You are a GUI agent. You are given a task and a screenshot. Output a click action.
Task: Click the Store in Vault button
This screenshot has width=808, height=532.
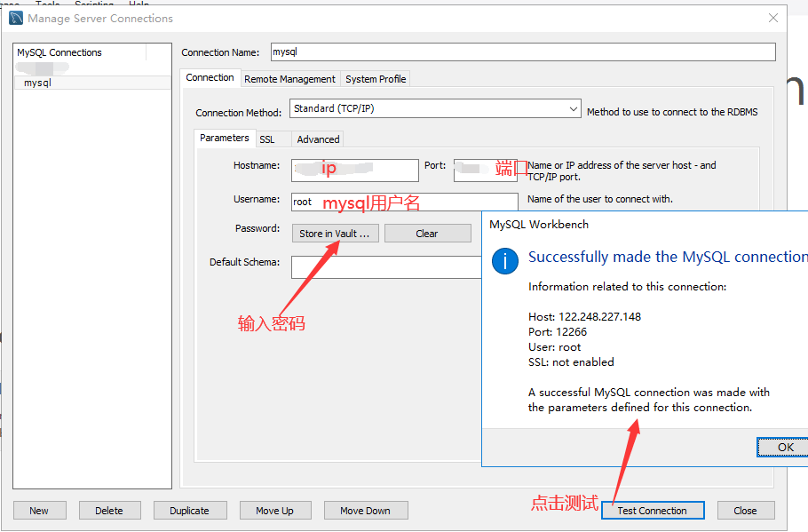335,234
